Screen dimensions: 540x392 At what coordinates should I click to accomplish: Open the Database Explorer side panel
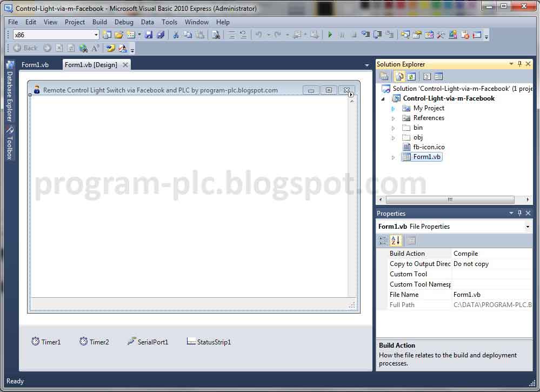10,91
